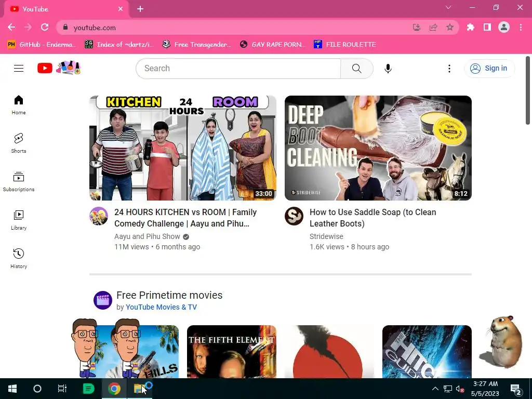Click the install app icon in address bar
532x399 pixels.
(x=417, y=27)
